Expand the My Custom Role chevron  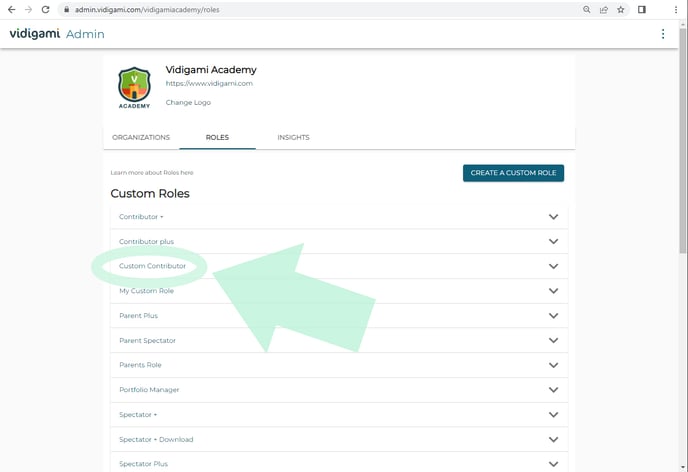coord(553,291)
